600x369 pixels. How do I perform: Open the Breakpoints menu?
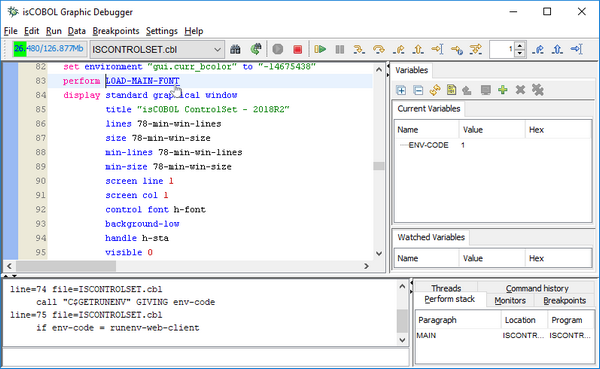116,31
